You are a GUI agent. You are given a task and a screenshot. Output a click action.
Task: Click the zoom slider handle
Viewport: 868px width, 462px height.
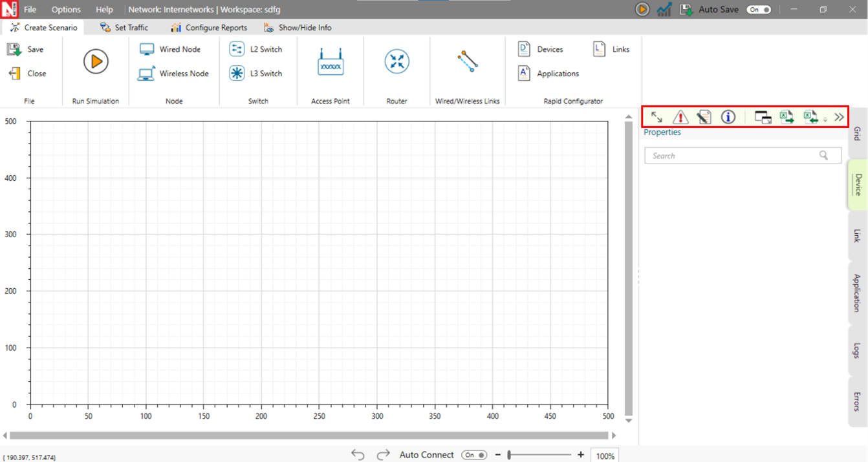tap(510, 455)
